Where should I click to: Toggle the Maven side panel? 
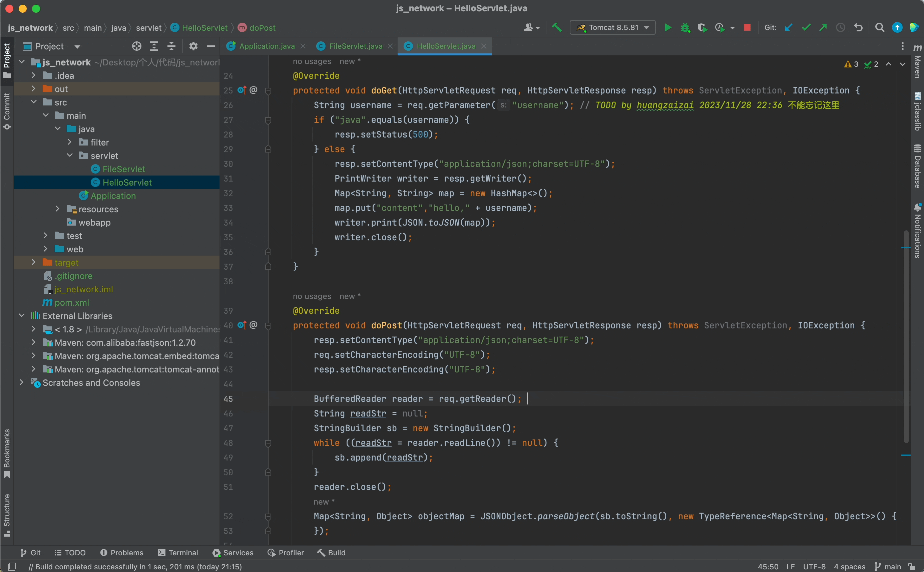pos(917,62)
